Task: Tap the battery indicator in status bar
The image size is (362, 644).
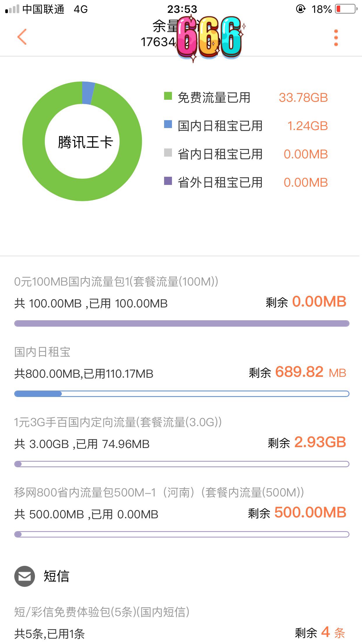Action: pyautogui.click(x=346, y=9)
